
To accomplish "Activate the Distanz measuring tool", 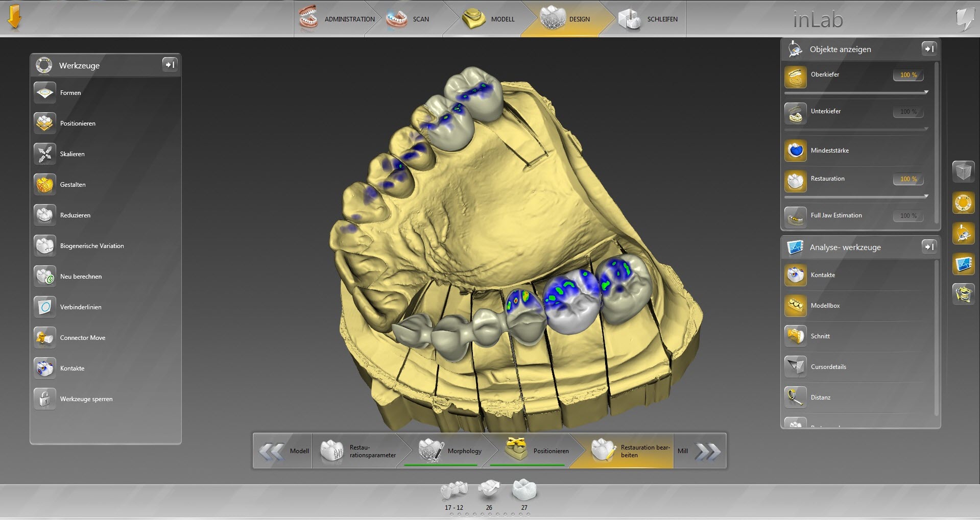I will 795,398.
